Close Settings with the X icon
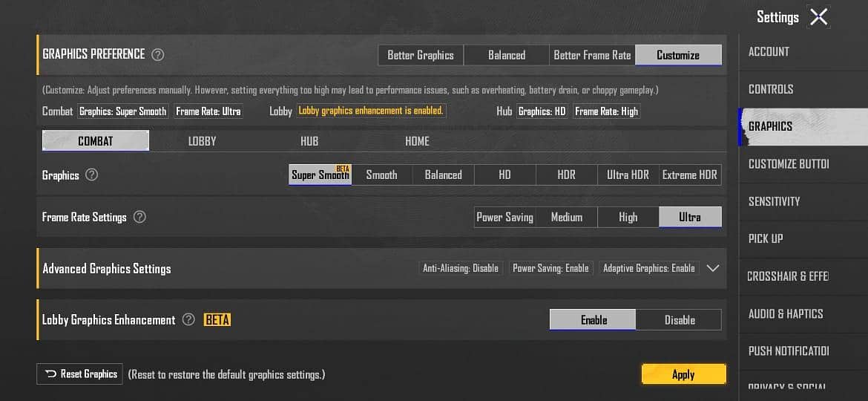 pos(818,17)
